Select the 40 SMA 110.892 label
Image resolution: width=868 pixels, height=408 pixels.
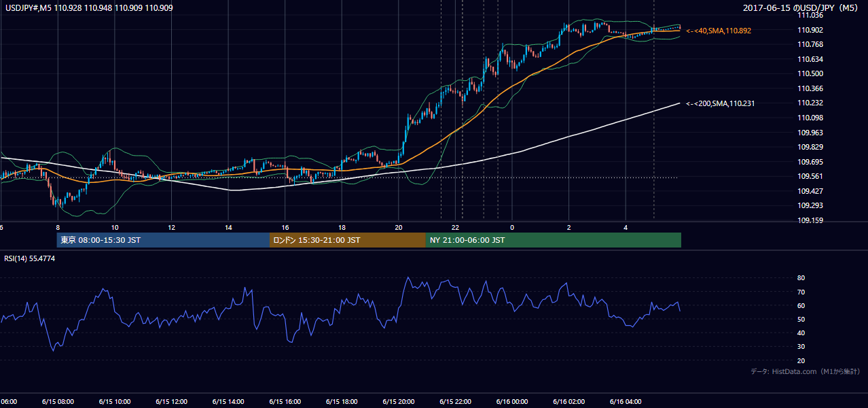click(719, 31)
